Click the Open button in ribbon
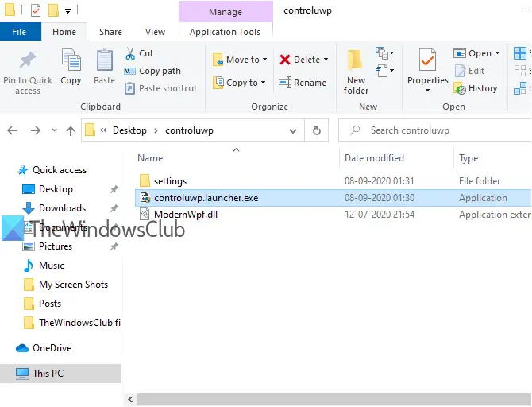Image resolution: width=532 pixels, height=407 pixels. coord(472,53)
